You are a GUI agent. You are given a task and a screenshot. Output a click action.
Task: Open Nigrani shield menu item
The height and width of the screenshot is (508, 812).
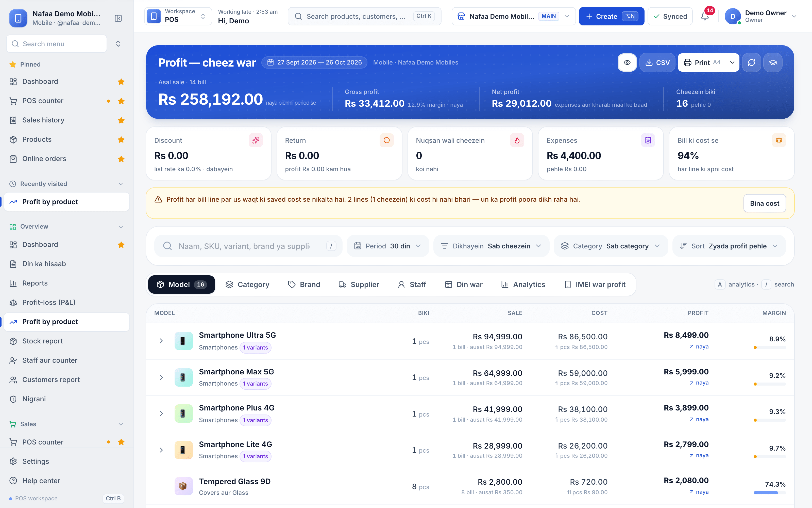pyautogui.click(x=67, y=399)
